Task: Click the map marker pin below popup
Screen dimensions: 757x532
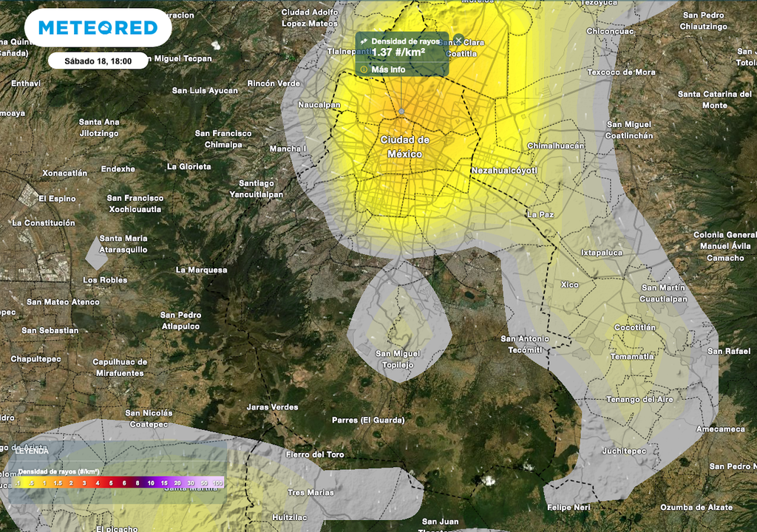Action: 401,112
